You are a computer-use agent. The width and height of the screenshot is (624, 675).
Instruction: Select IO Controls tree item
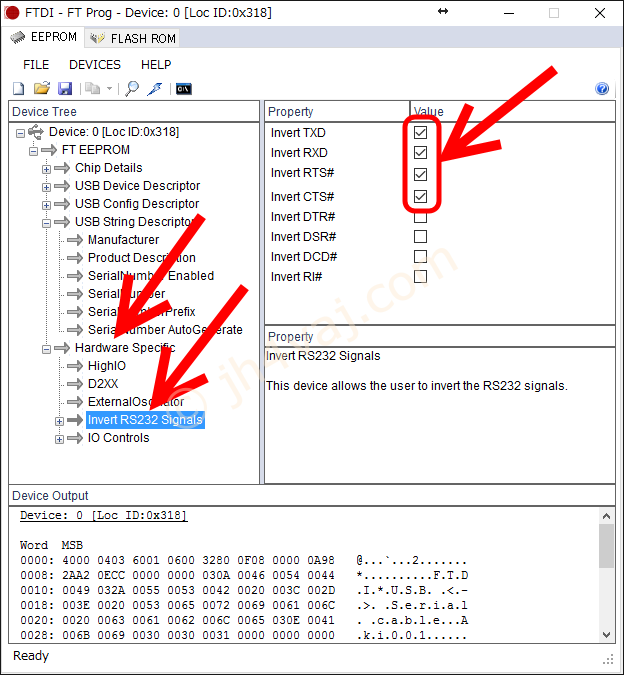click(118, 438)
